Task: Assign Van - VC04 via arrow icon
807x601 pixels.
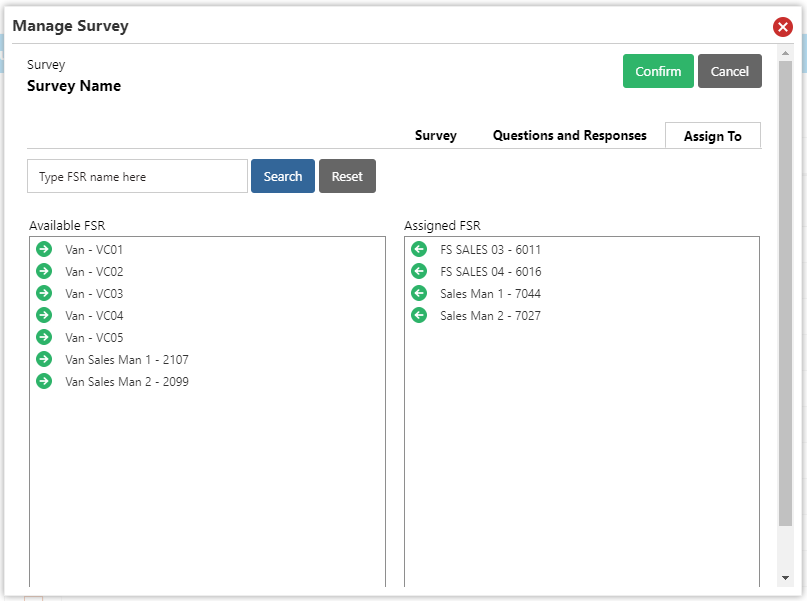Action: (44, 315)
